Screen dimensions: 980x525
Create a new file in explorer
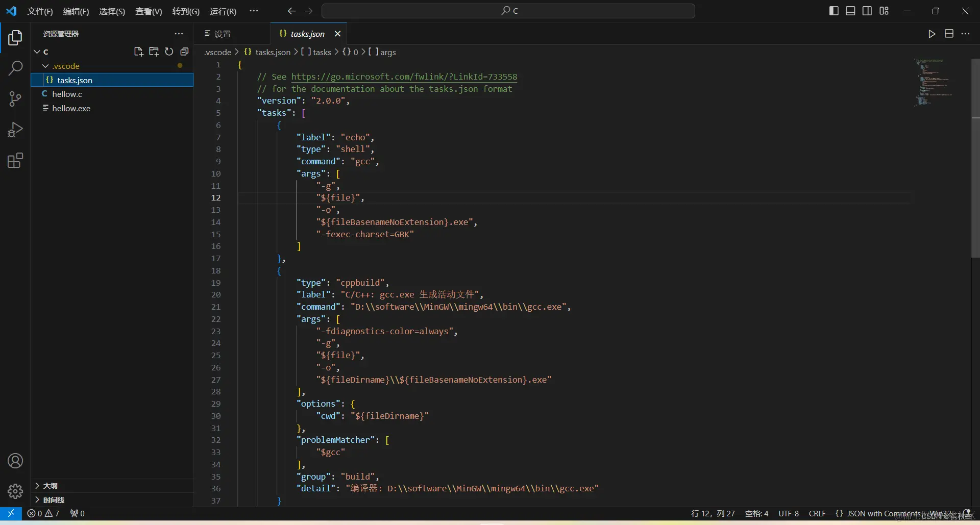pos(138,52)
